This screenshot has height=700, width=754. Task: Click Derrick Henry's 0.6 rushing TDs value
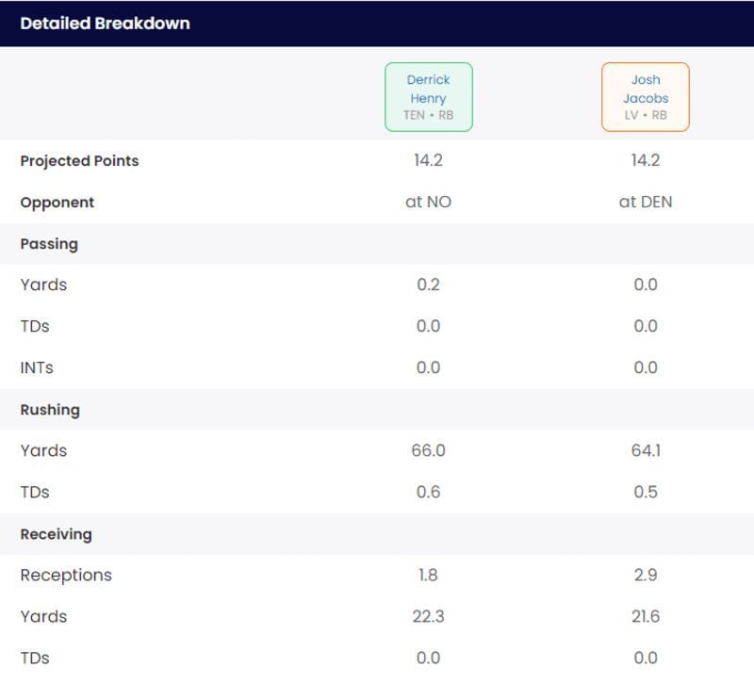pos(428,493)
